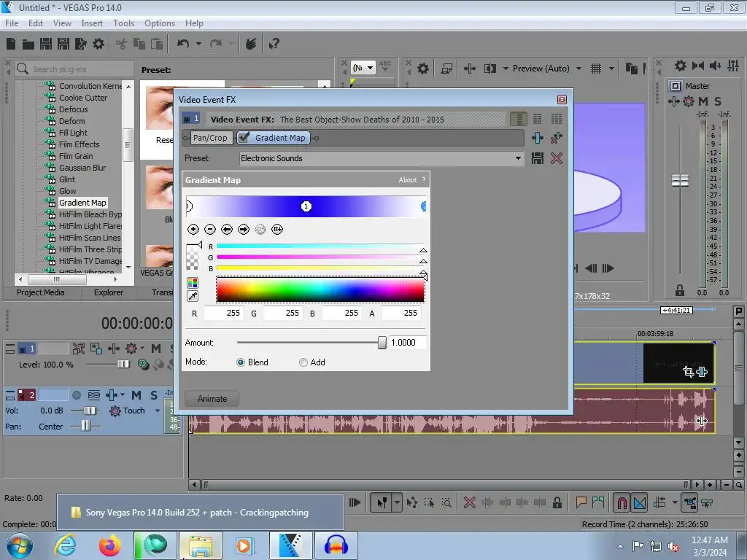Close the Video Event FX window
The width and height of the screenshot is (747, 560).
click(562, 99)
